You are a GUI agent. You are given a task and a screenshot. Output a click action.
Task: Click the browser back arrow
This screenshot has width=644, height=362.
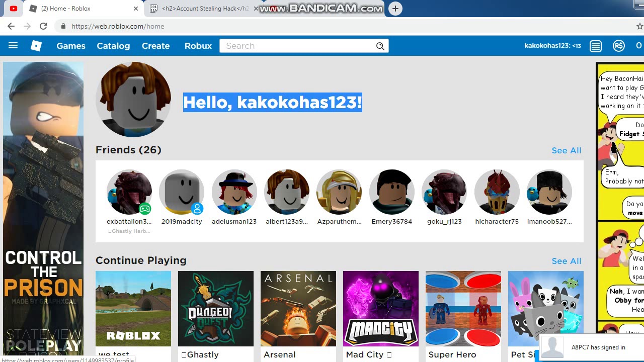tap(11, 26)
